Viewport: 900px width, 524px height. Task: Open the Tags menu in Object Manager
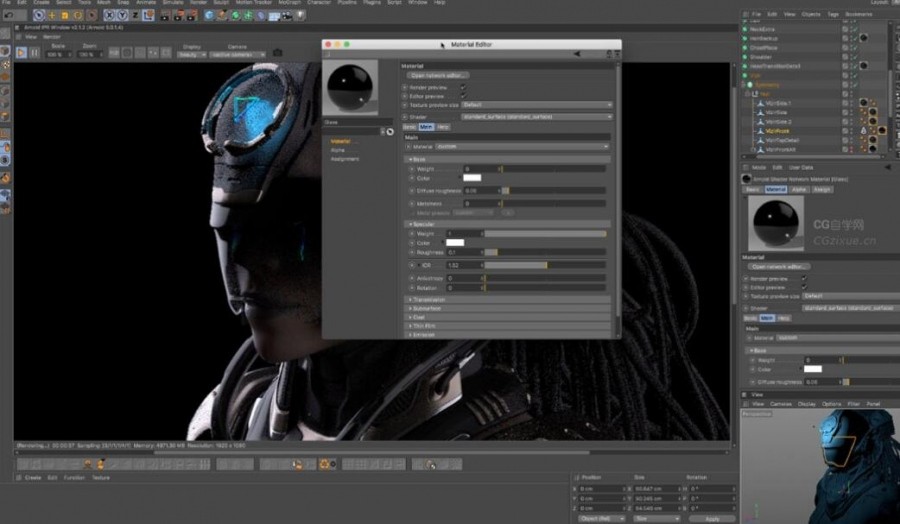pyautogui.click(x=833, y=14)
